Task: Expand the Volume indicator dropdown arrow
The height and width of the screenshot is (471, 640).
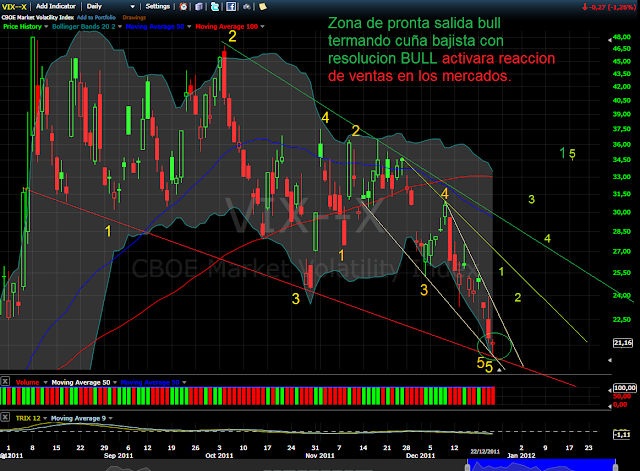Action: tap(45, 383)
